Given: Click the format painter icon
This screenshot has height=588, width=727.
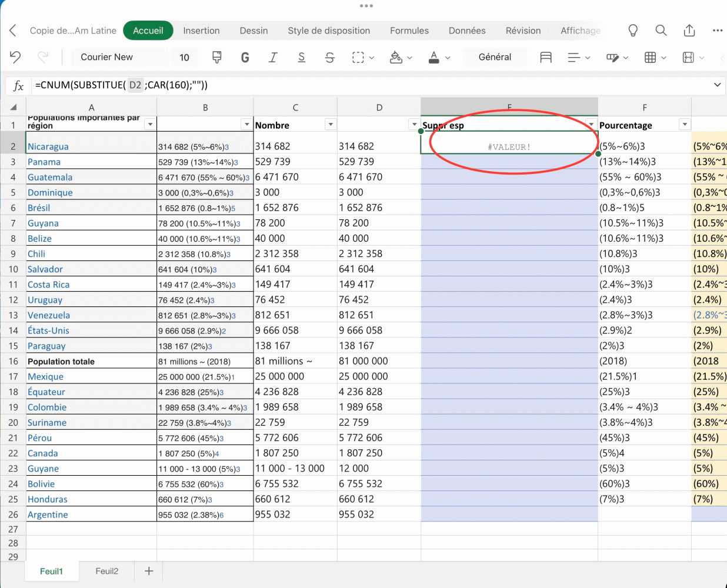Looking at the screenshot, I should pyautogui.click(x=216, y=57).
